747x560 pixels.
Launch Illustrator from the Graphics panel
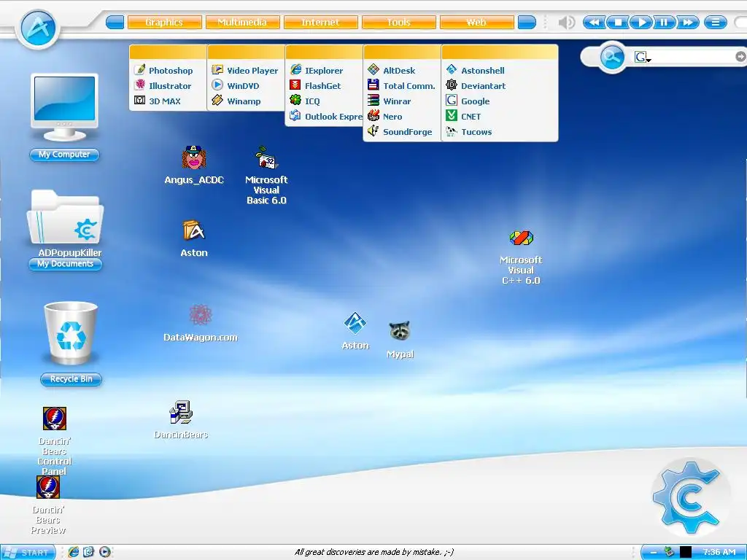[163, 86]
